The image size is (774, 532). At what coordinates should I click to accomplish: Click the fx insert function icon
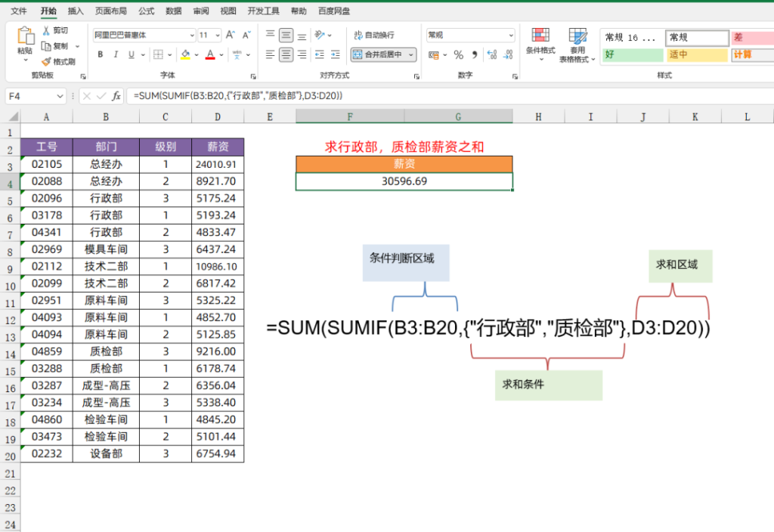(116, 96)
